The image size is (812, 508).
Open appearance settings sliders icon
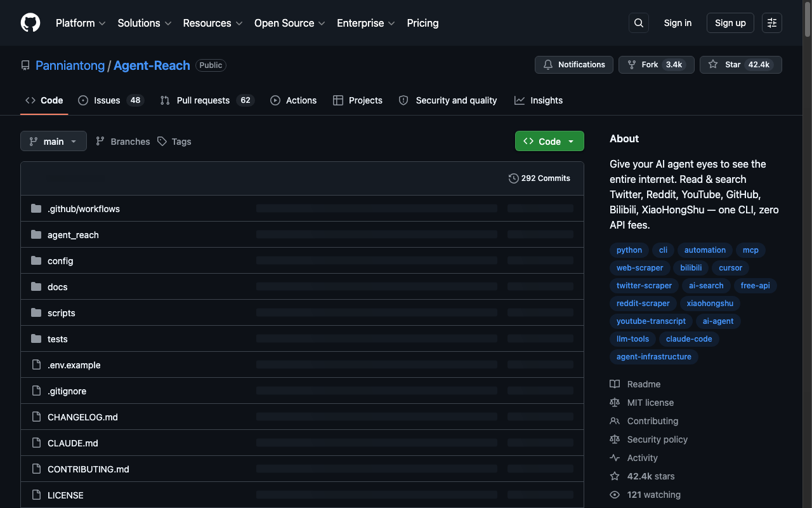coord(772,23)
